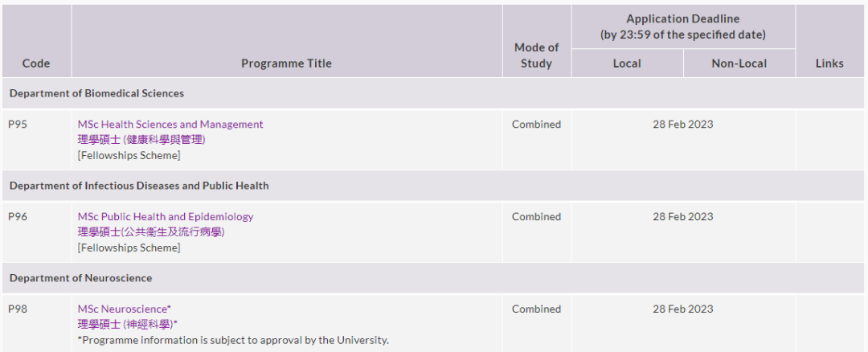This screenshot has width=868, height=352.
Task: Click the Code column header
Action: pos(36,63)
